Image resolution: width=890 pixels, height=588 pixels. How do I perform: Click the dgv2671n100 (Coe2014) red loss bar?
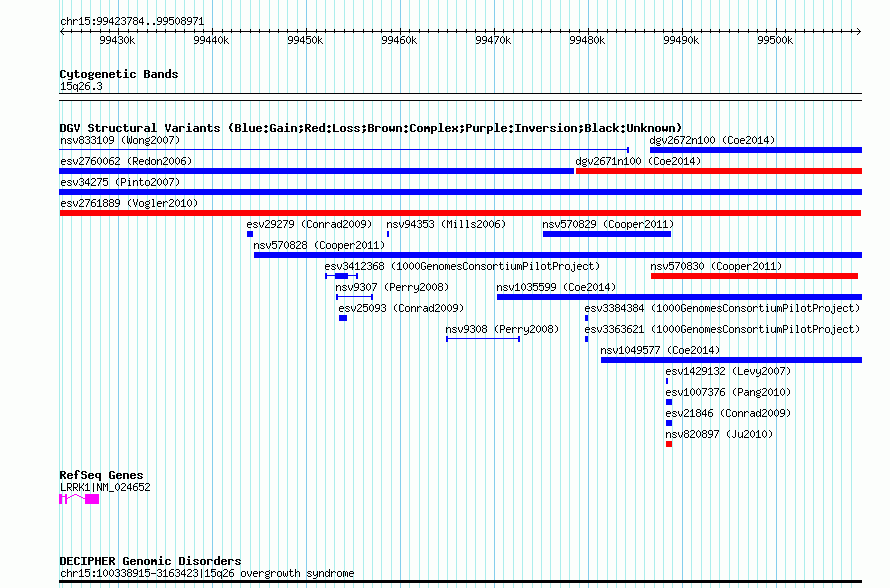[719, 171]
